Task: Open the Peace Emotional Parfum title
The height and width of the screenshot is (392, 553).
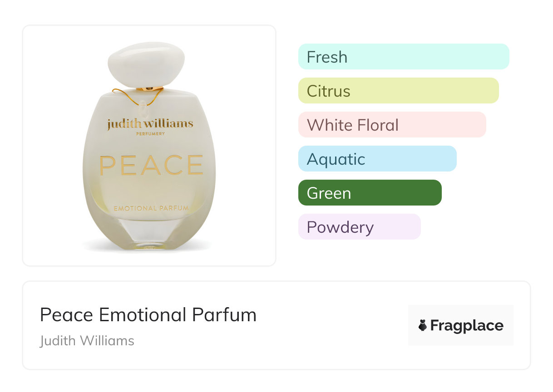Action: tap(148, 315)
